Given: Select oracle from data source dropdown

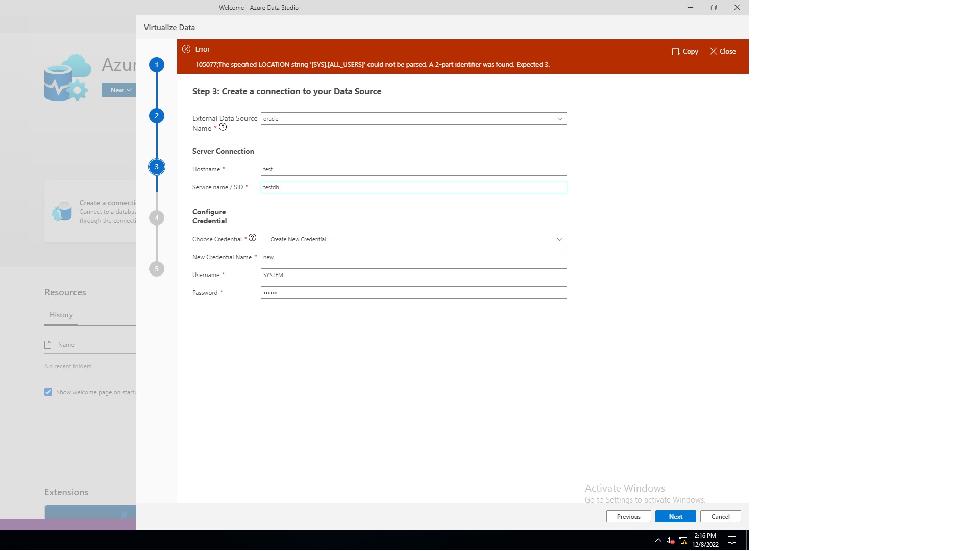Looking at the screenshot, I should pos(413,118).
